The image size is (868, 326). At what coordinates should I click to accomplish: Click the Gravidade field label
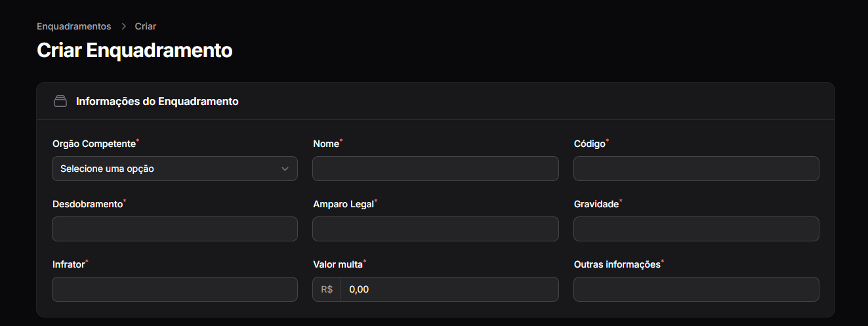pyautogui.click(x=596, y=204)
